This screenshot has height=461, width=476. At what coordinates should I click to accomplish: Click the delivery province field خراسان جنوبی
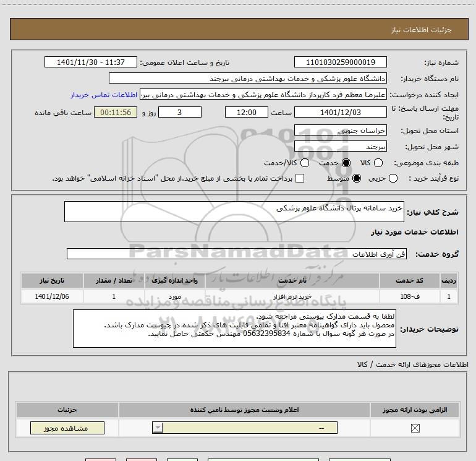(x=340, y=130)
